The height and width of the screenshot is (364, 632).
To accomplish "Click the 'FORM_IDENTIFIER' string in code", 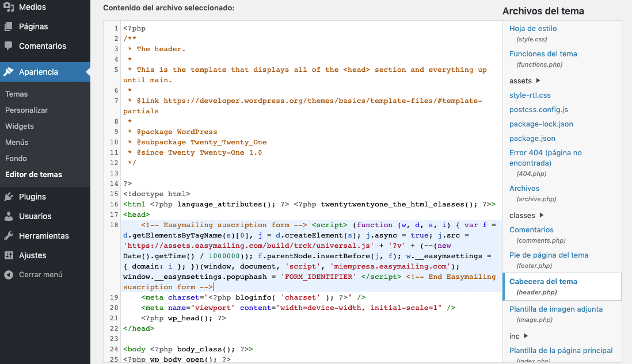I will tap(318, 277).
